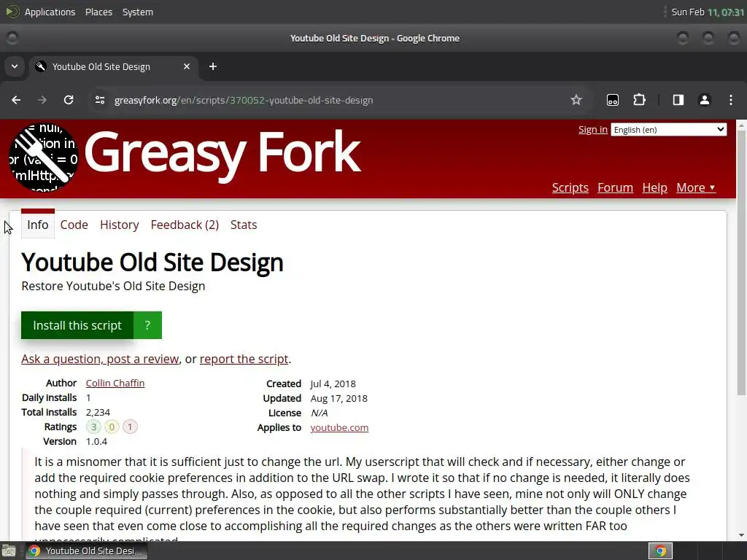The width and height of the screenshot is (747, 560).
Task: Open the Chrome profile icon
Action: click(x=705, y=100)
